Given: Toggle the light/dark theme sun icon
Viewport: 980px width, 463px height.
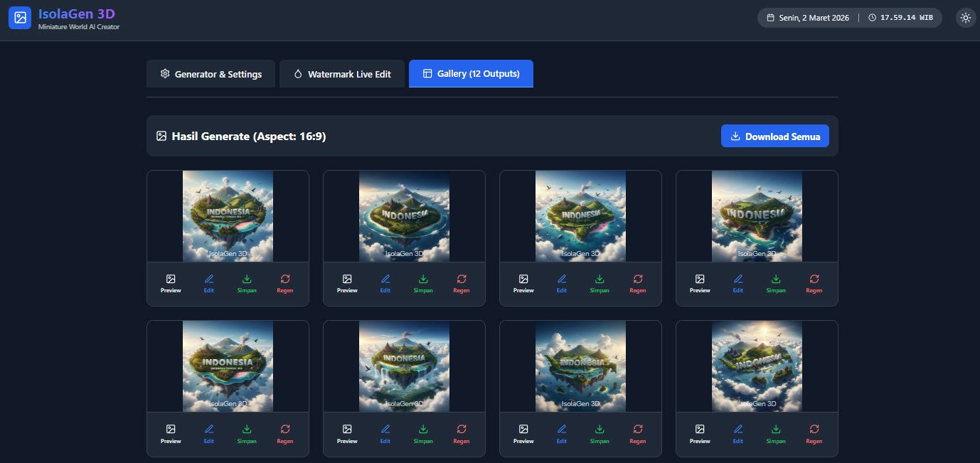Looking at the screenshot, I should [x=965, y=18].
